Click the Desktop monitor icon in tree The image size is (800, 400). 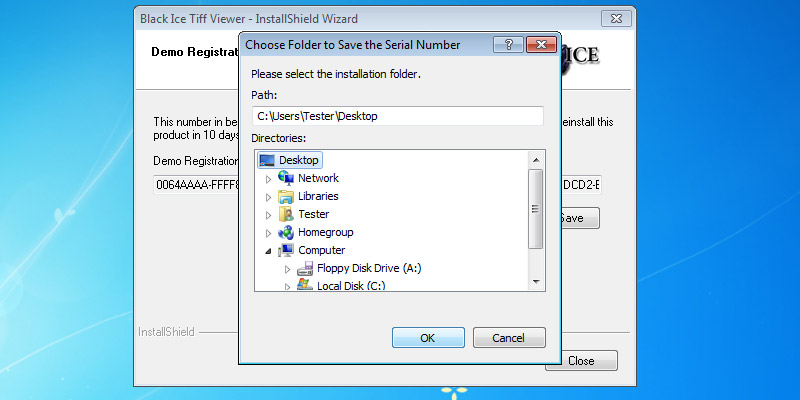tap(267, 160)
